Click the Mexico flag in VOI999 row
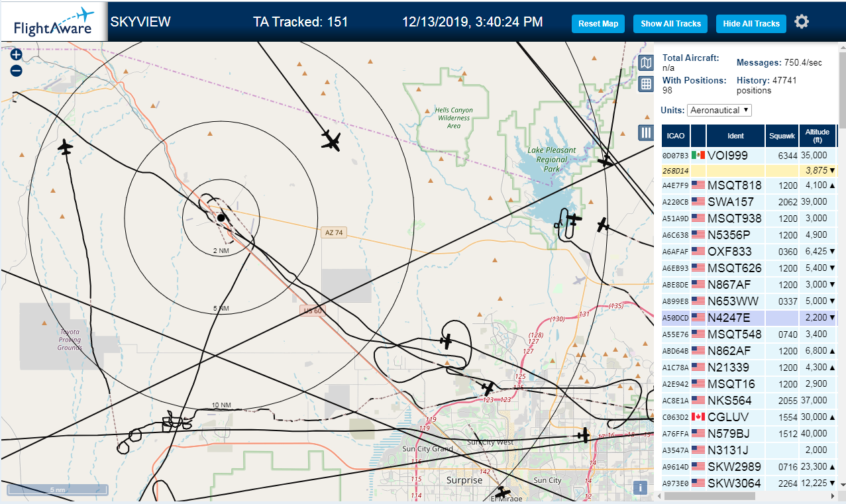The image size is (846, 504). [x=698, y=155]
